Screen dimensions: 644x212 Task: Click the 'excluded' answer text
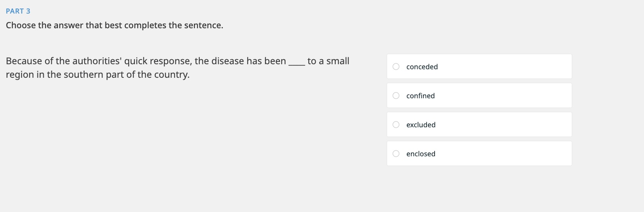(x=421, y=125)
